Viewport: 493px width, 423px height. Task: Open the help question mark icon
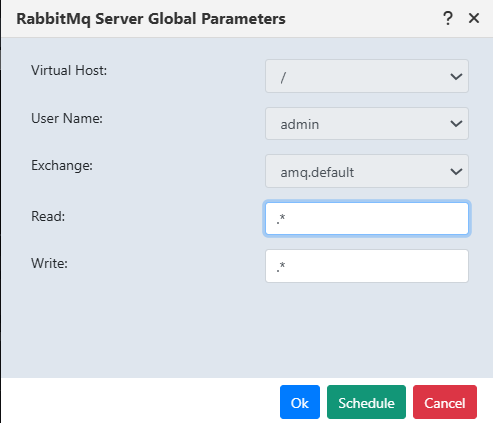tap(448, 18)
